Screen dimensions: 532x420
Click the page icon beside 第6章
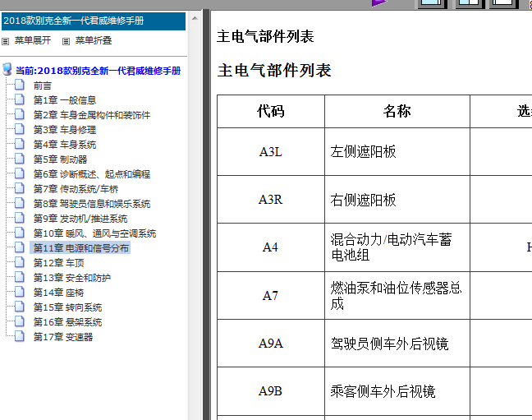(20, 173)
